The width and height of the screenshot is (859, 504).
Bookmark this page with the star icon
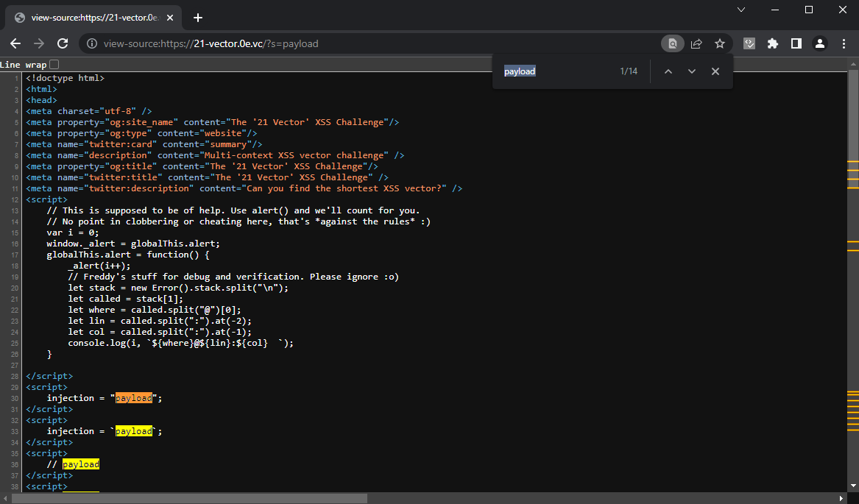[720, 43]
